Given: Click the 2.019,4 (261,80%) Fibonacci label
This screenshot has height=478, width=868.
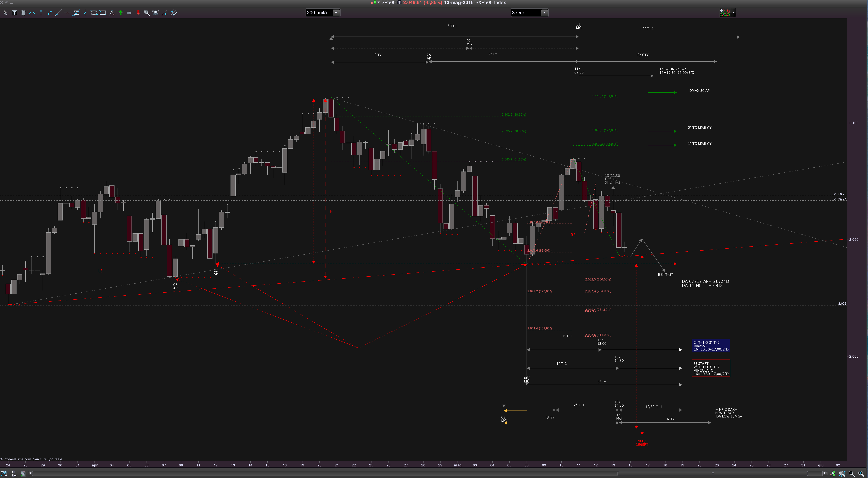Looking at the screenshot, I should [x=598, y=310].
